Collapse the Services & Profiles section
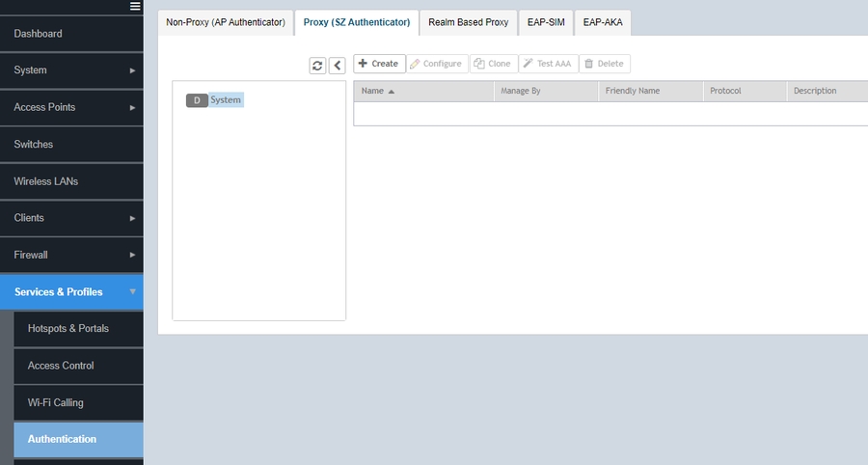Image resolution: width=868 pixels, height=465 pixels. 71,292
